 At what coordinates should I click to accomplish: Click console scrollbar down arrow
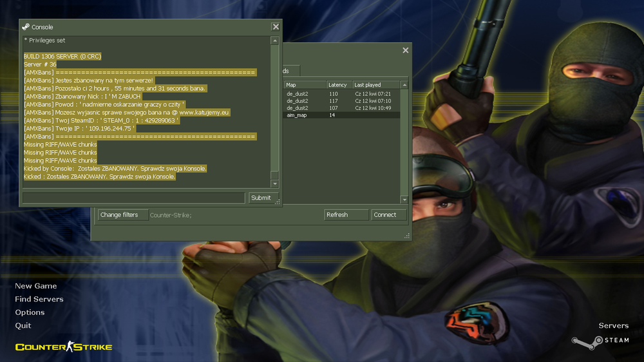click(275, 184)
